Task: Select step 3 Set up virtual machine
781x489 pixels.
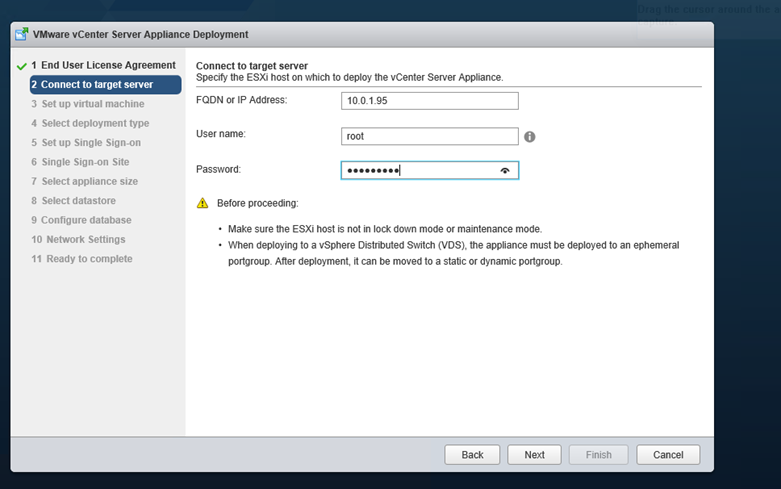Action: click(x=88, y=104)
